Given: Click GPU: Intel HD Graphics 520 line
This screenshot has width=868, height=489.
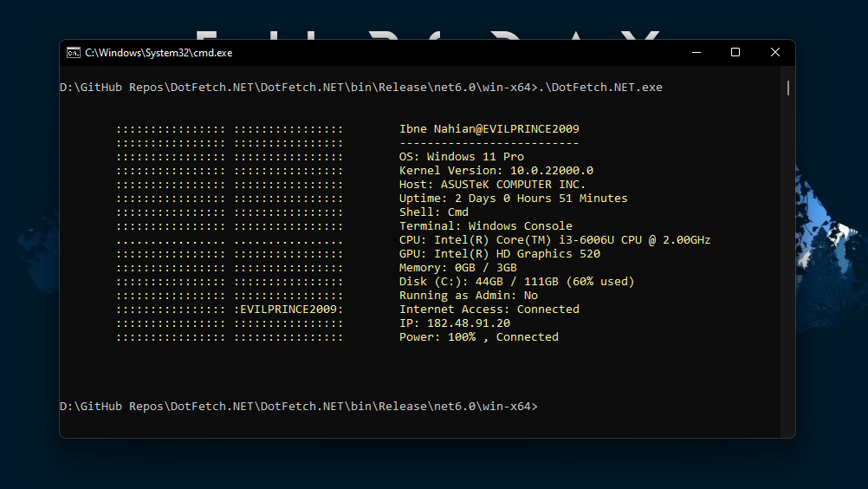Looking at the screenshot, I should pyautogui.click(x=499, y=254).
